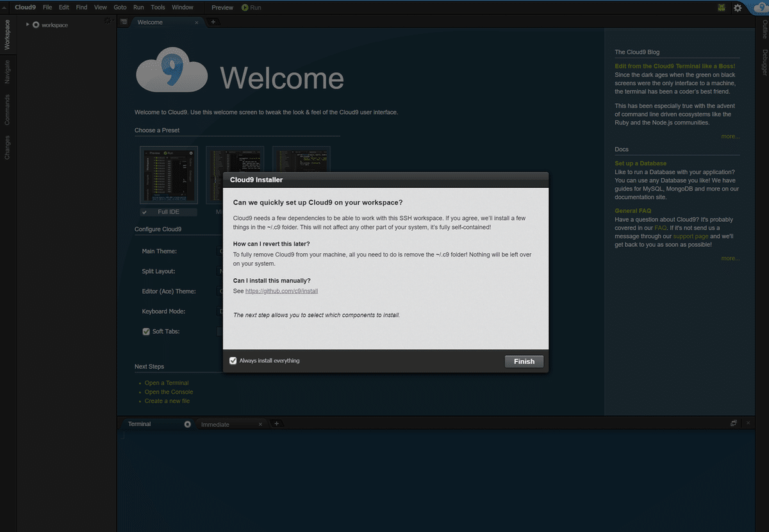Open the Commands side panel
Image resolution: width=769 pixels, height=532 pixels.
coord(8,110)
